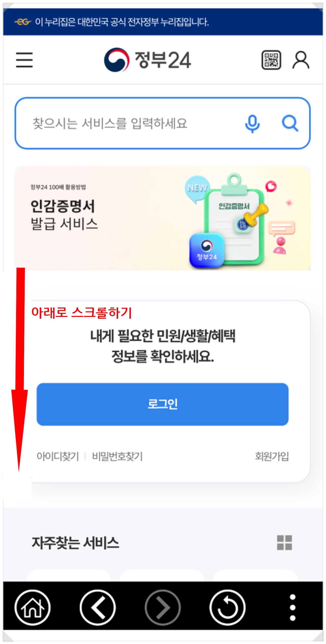Click the official e-government notice banner

click(x=163, y=22)
